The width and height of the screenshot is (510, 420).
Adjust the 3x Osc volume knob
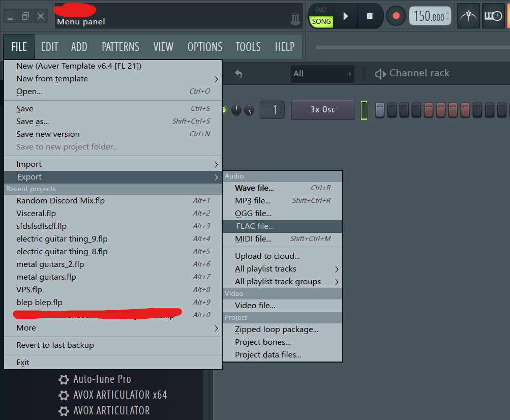click(x=249, y=110)
